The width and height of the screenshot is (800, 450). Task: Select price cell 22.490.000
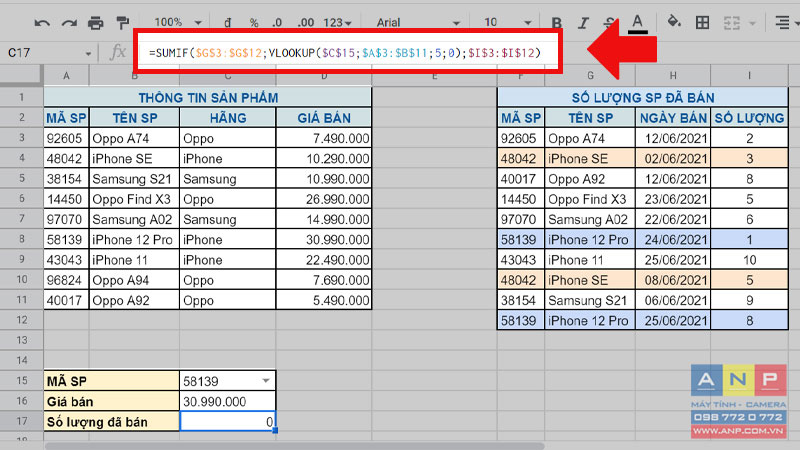coord(324,260)
